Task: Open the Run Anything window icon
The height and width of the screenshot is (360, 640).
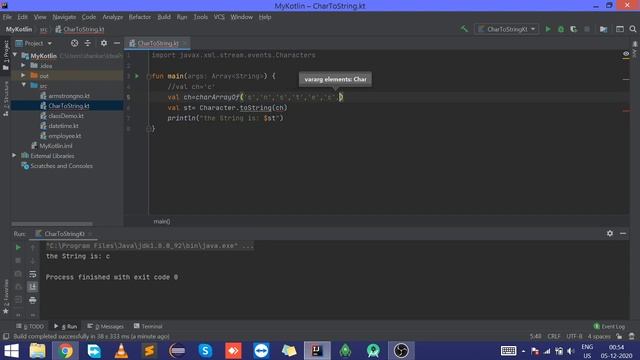Action: click(x=620, y=29)
